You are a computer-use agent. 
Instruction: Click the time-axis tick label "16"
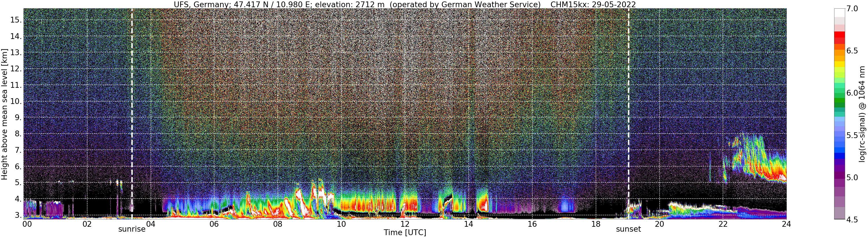[532, 224]
